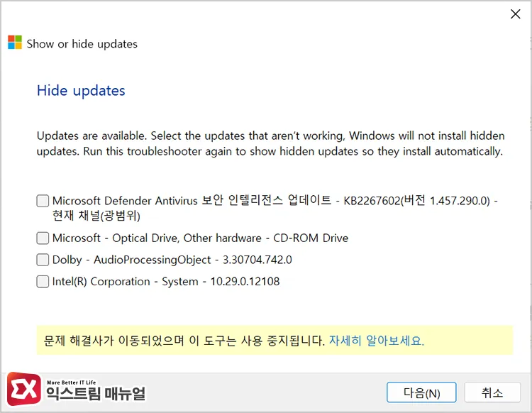This screenshot has width=532, height=413.
Task: Select the Dolby AudioProcessingObject update checkbox
Action: coord(43,260)
